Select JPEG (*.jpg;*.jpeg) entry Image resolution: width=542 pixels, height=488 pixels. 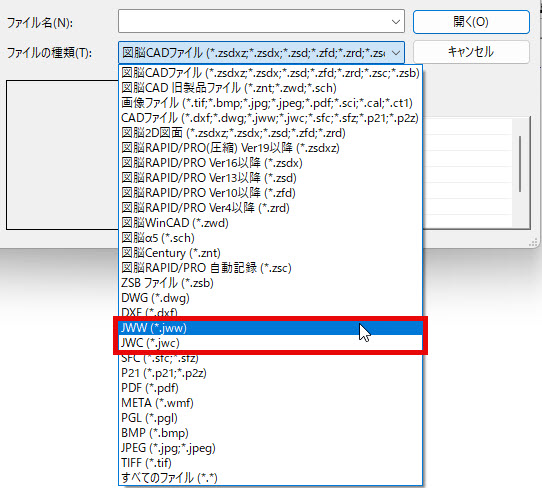tap(270, 448)
